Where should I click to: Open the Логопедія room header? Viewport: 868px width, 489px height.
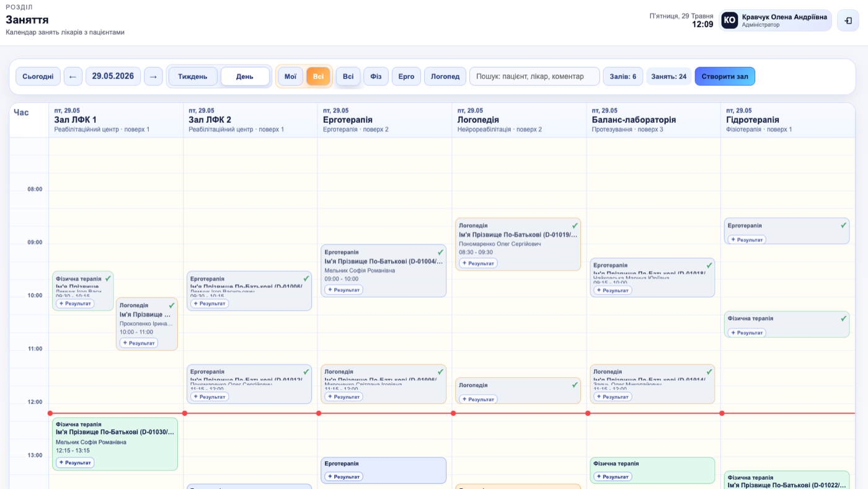519,120
